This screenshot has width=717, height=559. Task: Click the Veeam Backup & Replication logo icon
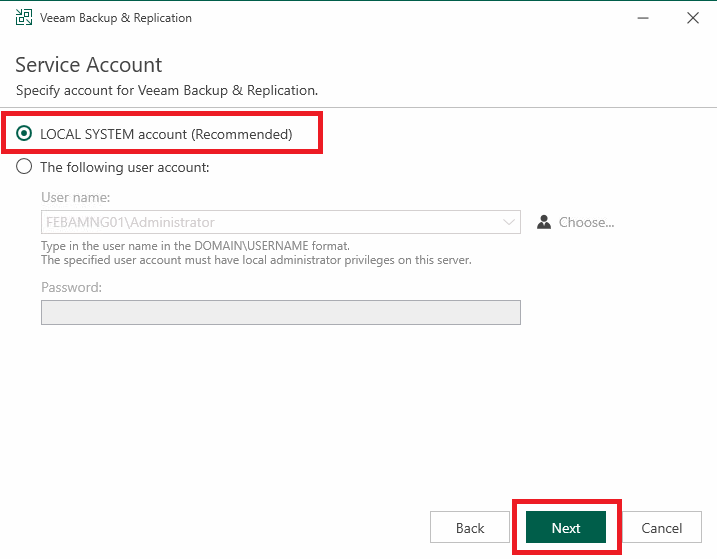[x=24, y=17]
